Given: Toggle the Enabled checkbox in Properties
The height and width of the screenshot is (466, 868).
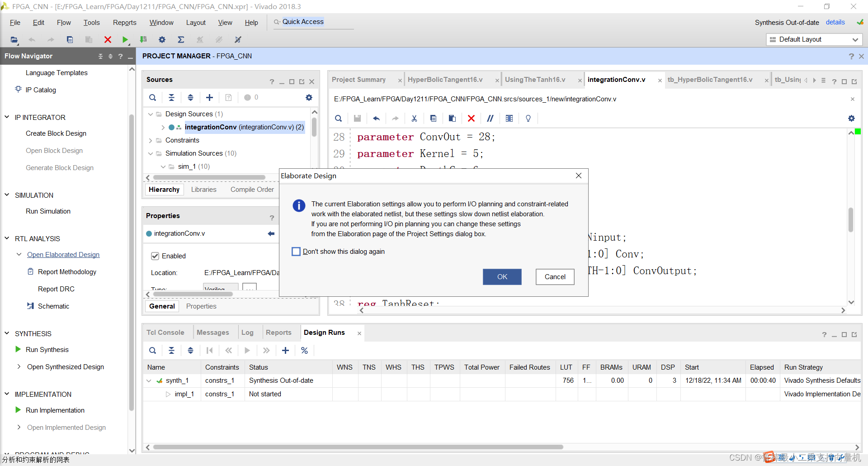Looking at the screenshot, I should 155,256.
